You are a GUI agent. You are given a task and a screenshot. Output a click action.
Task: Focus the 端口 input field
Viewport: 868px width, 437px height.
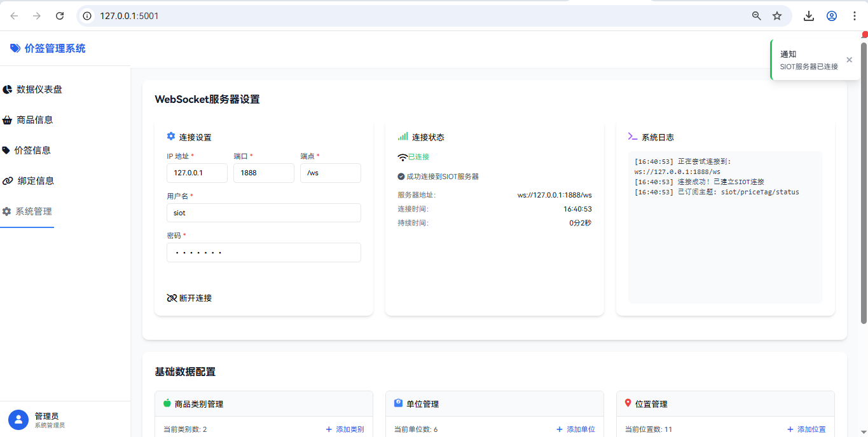[x=264, y=173]
